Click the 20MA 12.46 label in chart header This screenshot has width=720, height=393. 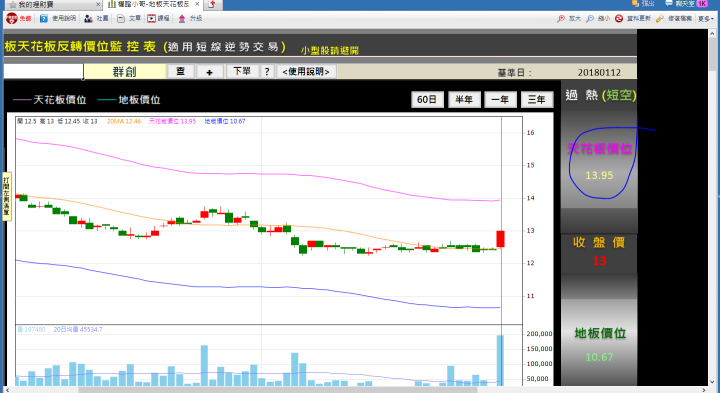pos(124,121)
